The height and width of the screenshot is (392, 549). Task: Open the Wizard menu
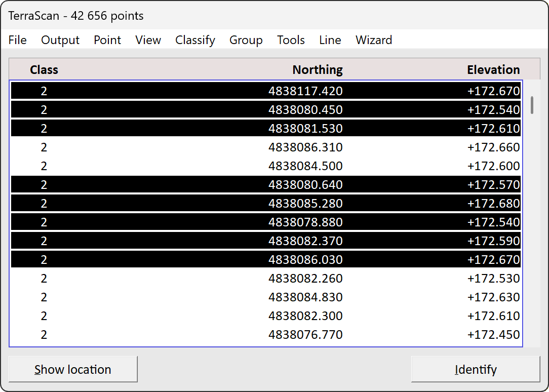click(374, 40)
